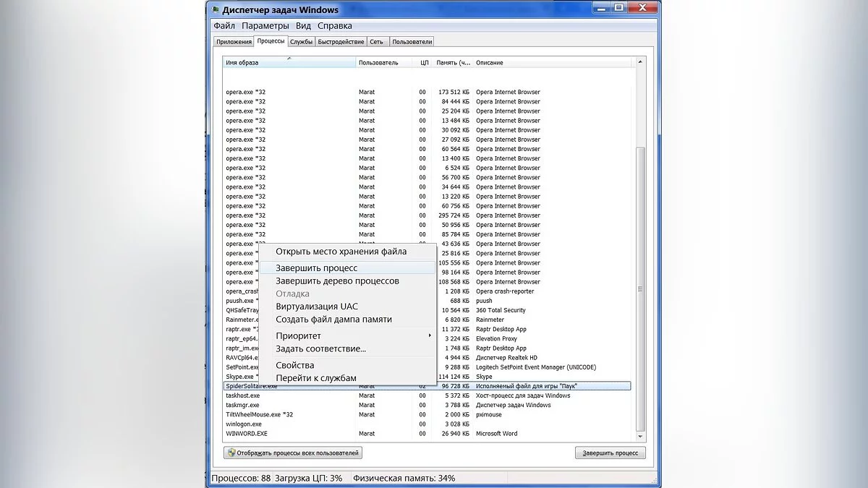The width and height of the screenshot is (868, 488).
Task: Select Завершить процесс in context menu
Action: point(316,268)
